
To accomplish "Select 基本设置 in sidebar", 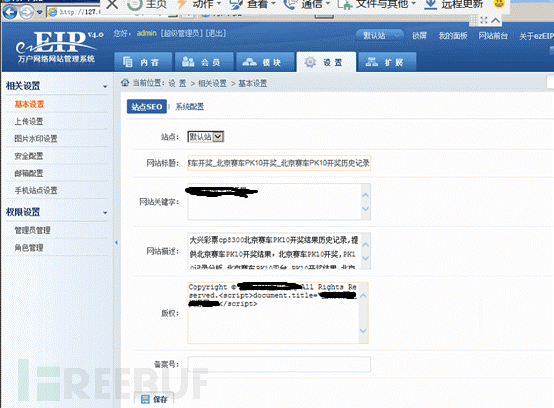I will point(29,104).
